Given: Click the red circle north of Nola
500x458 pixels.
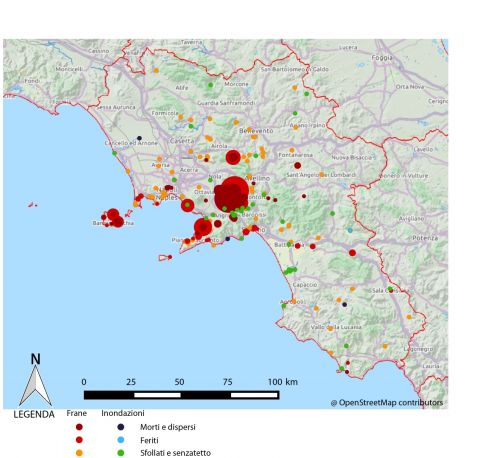Looking at the screenshot, I should pos(233,157).
